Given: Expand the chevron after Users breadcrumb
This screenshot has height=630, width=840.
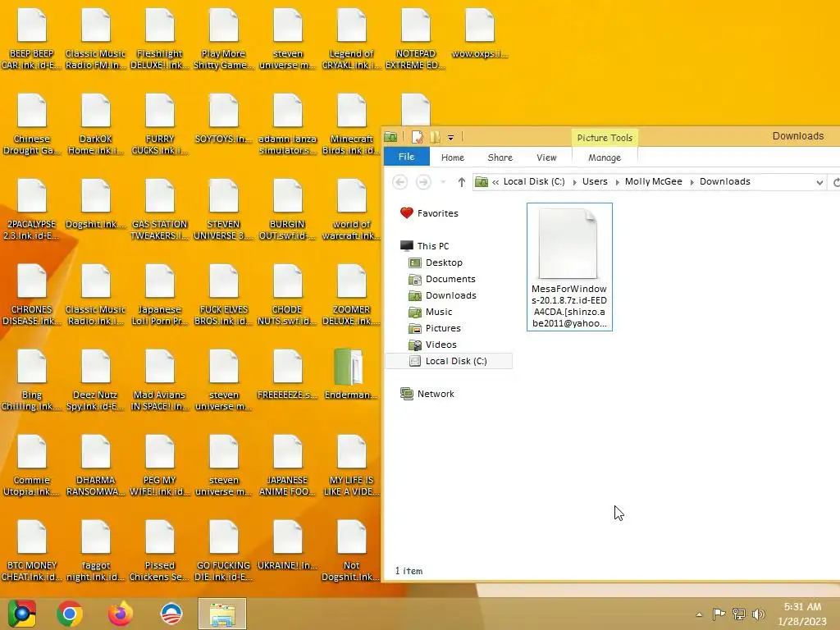Looking at the screenshot, I should 617,182.
